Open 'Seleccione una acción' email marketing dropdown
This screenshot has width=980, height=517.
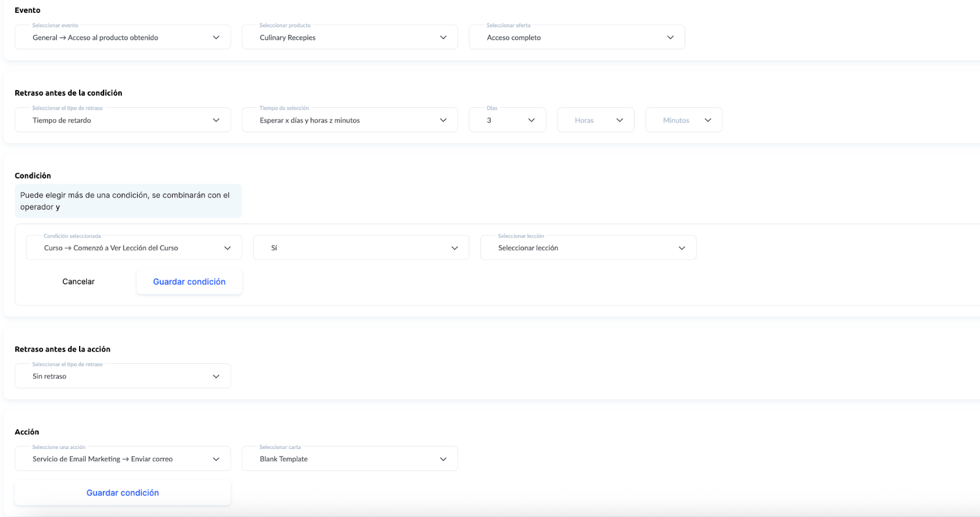[x=123, y=459]
